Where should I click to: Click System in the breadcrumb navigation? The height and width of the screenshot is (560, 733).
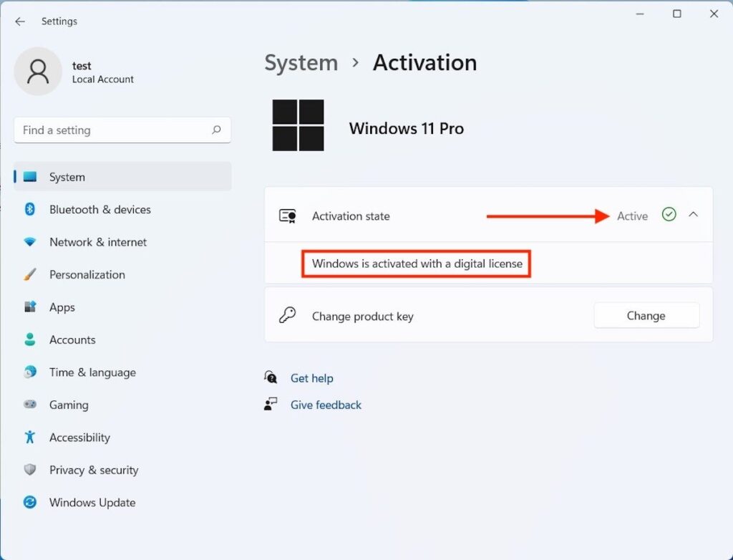point(301,63)
